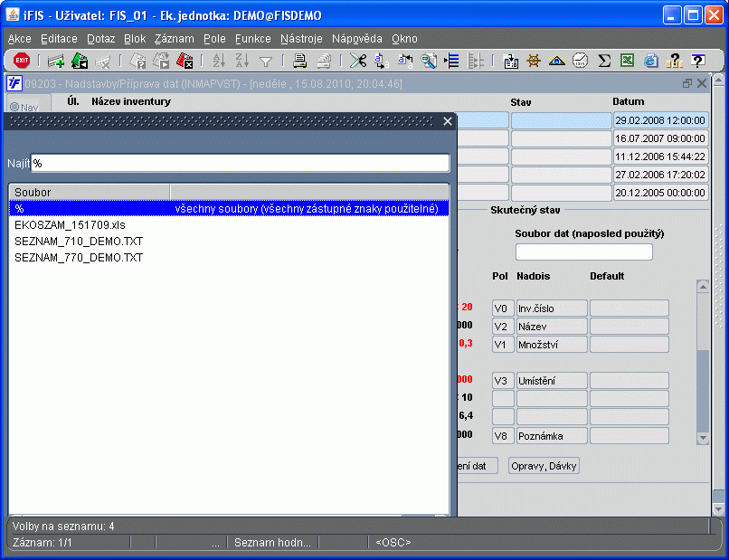Click the filter funnel icon
Screen dimensions: 729x560
[266, 62]
